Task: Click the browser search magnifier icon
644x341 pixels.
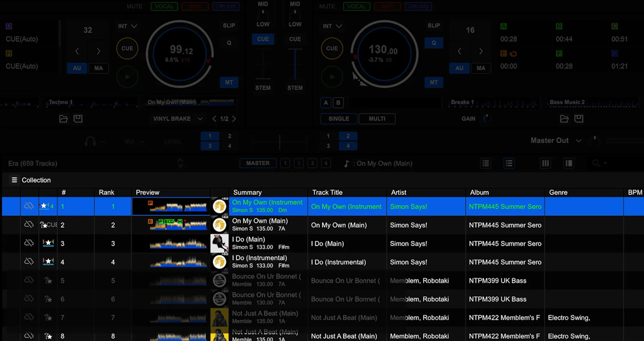Action: (x=596, y=163)
